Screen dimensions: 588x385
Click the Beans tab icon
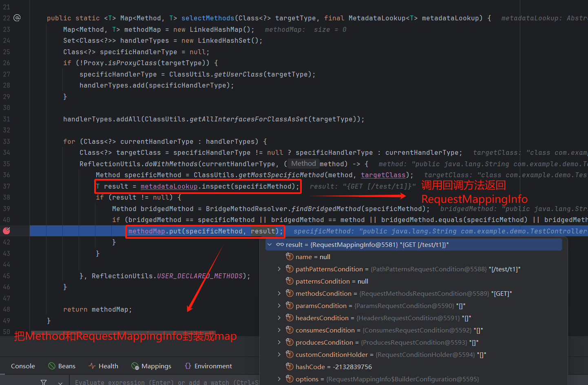coord(52,366)
